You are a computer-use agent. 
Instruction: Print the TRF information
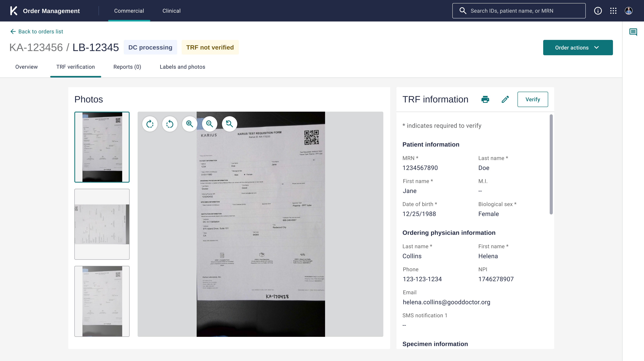pos(485,99)
